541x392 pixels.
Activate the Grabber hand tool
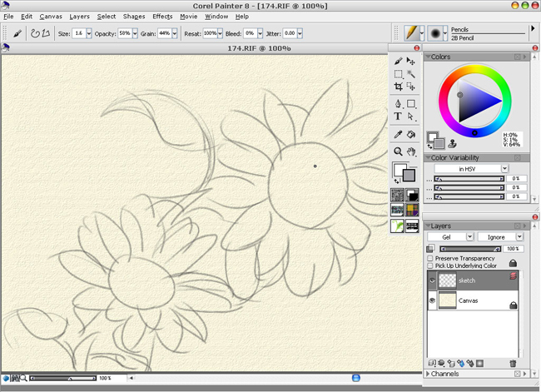pyautogui.click(x=411, y=151)
